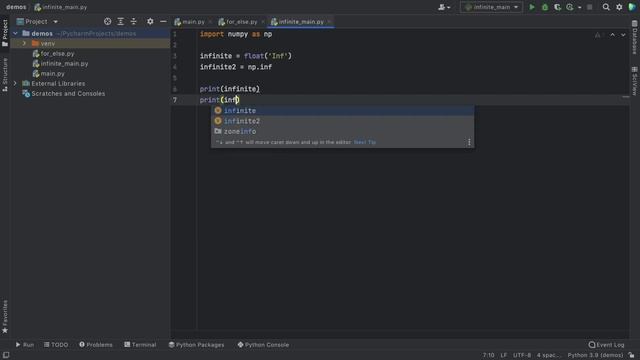Hide the Project tool window
Viewport: 640px width, 360px height.
tap(163, 22)
